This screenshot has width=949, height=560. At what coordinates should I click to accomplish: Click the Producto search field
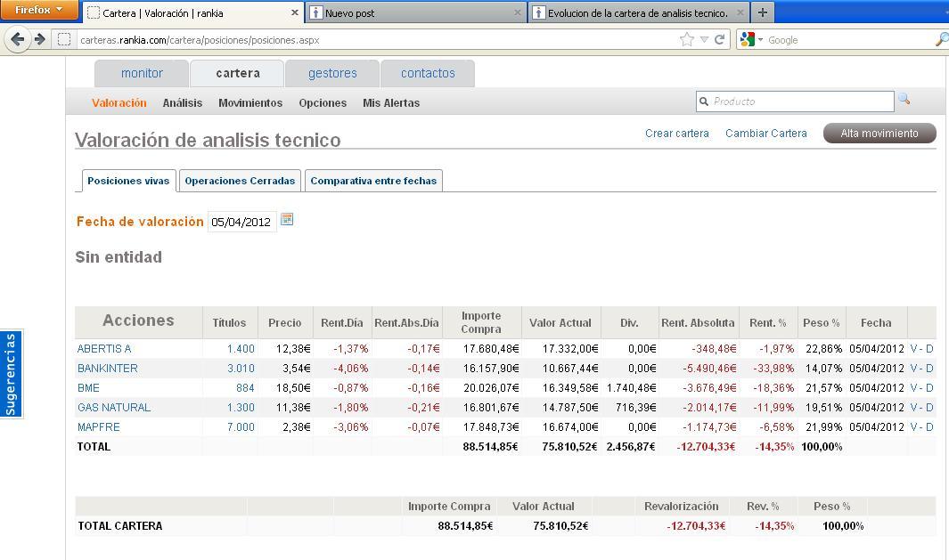[x=795, y=101]
